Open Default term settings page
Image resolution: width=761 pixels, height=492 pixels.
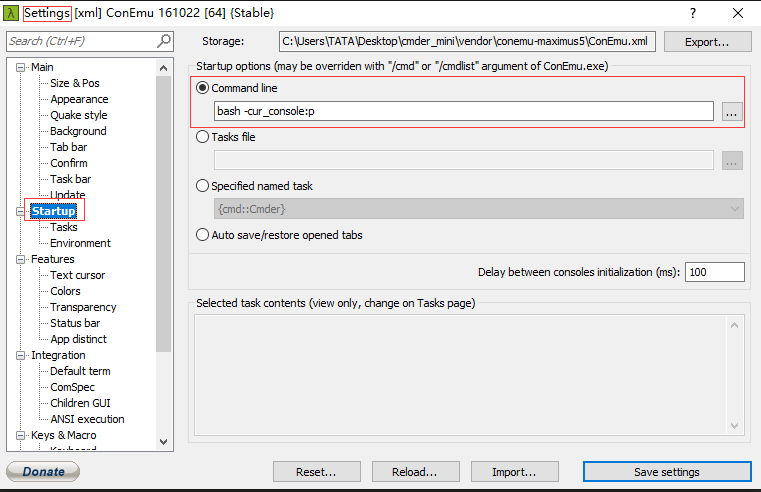tap(80, 372)
